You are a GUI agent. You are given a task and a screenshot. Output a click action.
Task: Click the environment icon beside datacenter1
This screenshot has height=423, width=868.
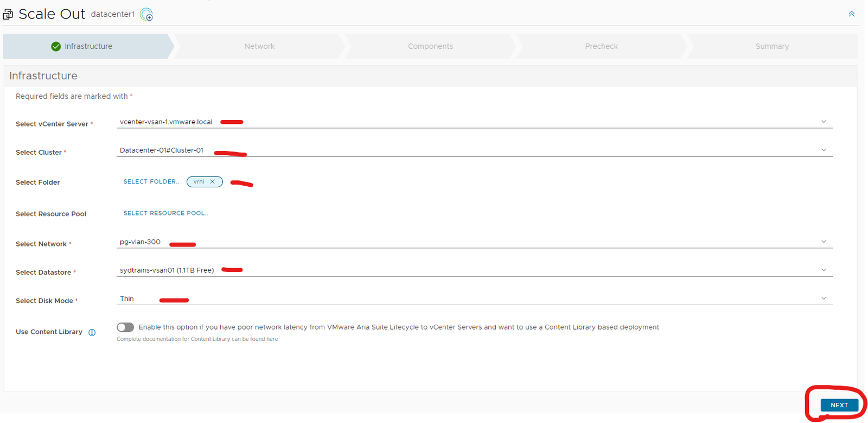(x=146, y=15)
